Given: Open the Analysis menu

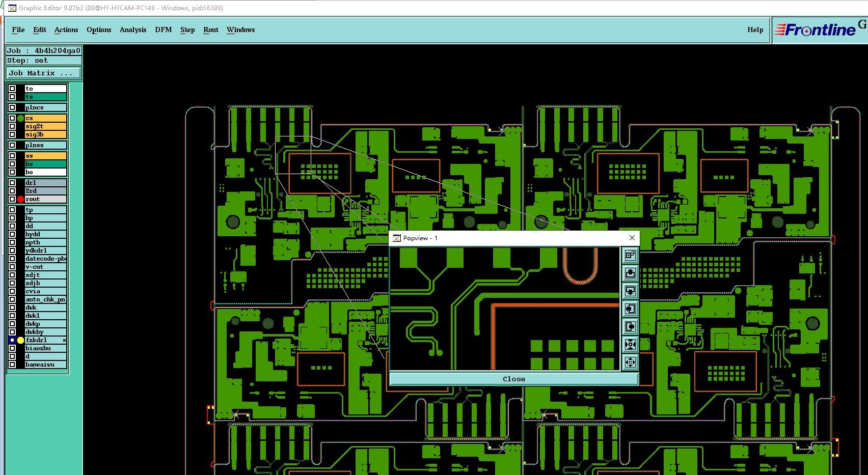Looking at the screenshot, I should point(133,30).
